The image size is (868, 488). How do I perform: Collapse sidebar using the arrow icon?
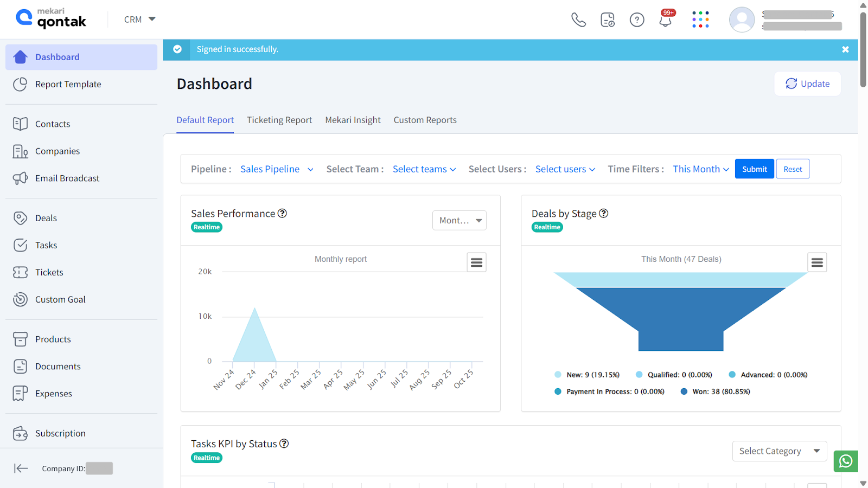pos(21,468)
